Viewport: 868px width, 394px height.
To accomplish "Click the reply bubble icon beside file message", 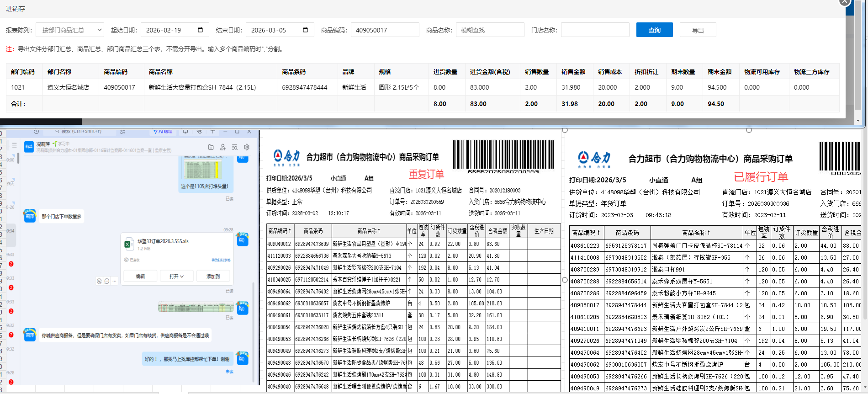I will pyautogui.click(x=107, y=281).
